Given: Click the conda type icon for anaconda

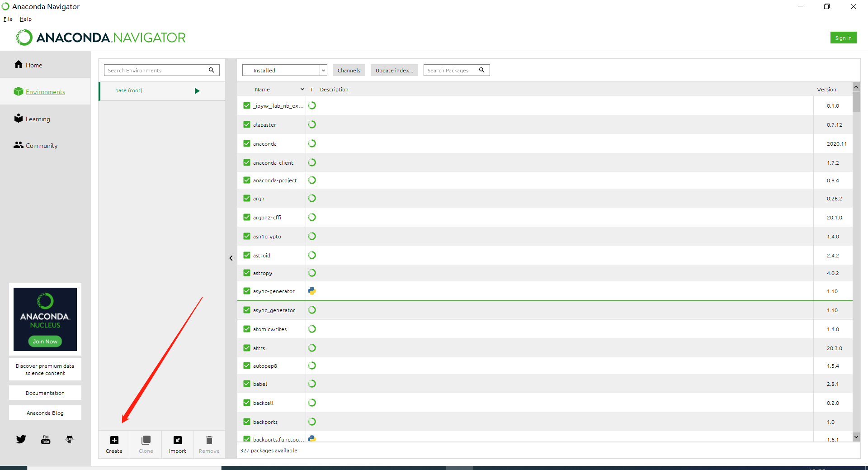Looking at the screenshot, I should 312,143.
